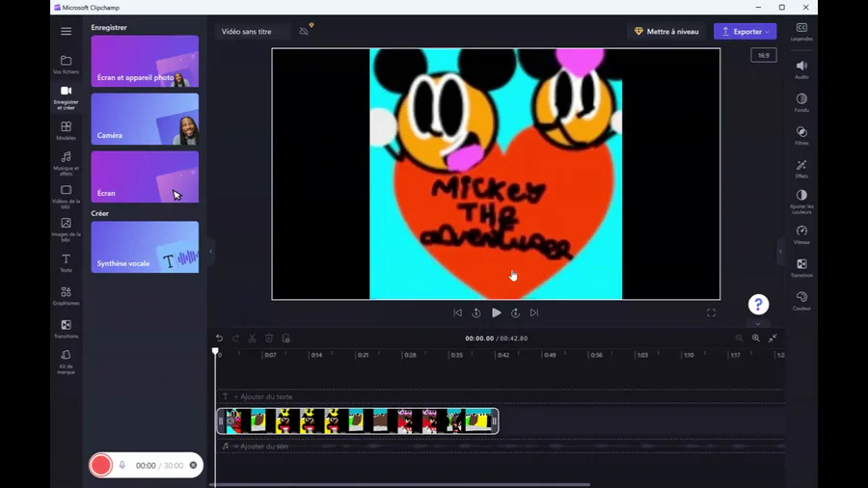Open Images de la bibliothèque

pyautogui.click(x=66, y=230)
